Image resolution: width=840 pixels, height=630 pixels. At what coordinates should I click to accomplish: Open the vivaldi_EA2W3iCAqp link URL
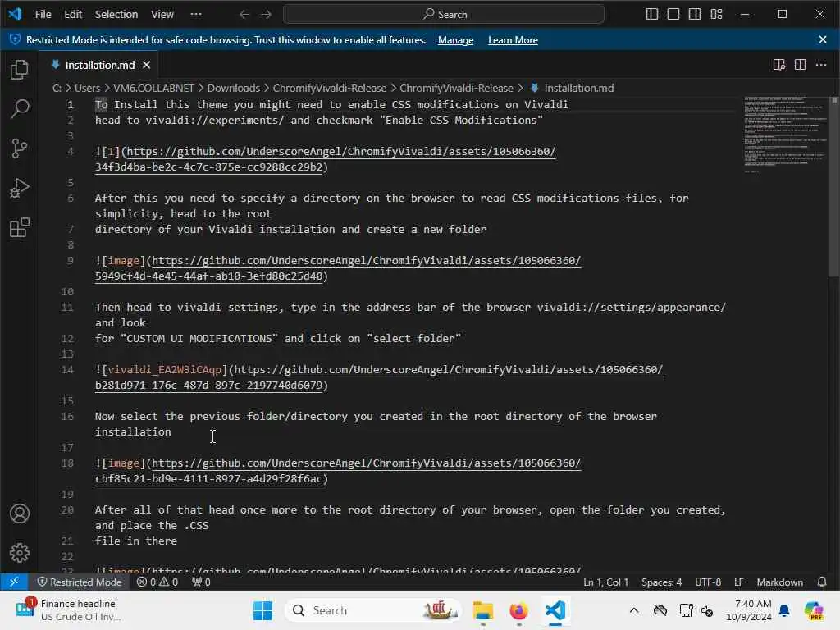pos(449,370)
